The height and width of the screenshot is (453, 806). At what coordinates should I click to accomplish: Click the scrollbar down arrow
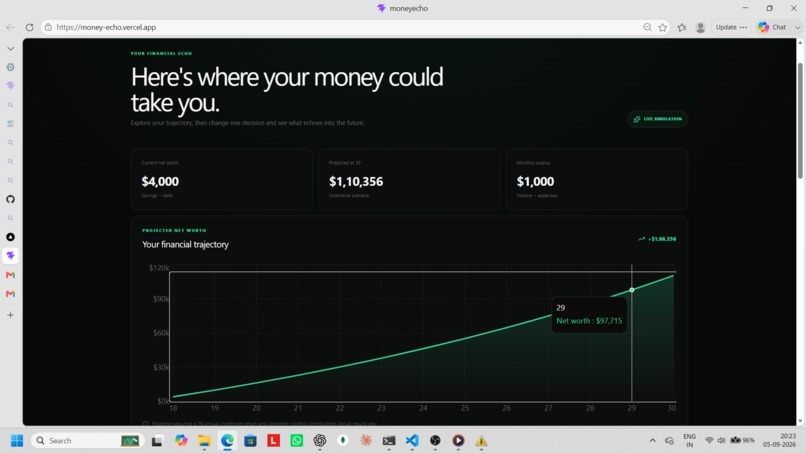pos(800,421)
